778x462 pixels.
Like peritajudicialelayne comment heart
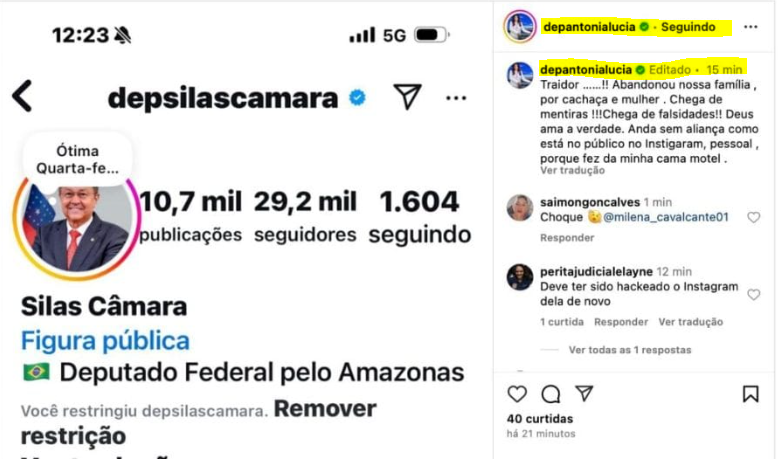pos(754,295)
